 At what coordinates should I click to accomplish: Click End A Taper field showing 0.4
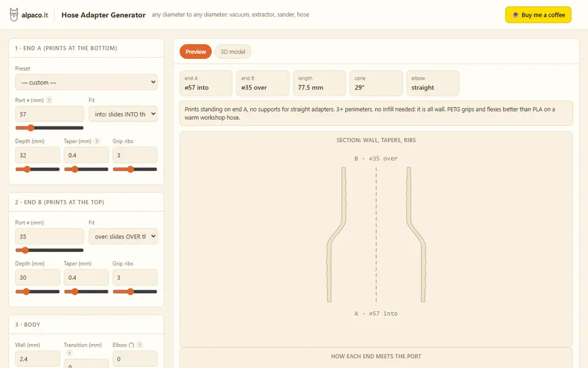pyautogui.click(x=86, y=155)
